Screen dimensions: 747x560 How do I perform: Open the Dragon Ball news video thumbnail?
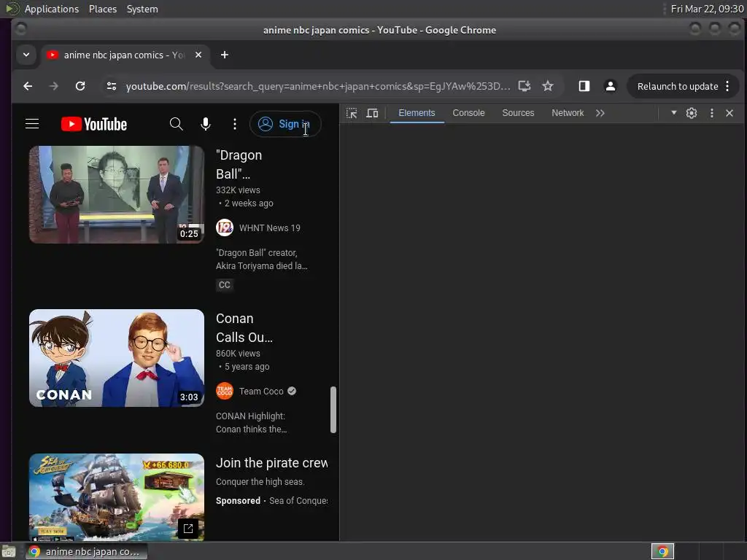coord(117,194)
